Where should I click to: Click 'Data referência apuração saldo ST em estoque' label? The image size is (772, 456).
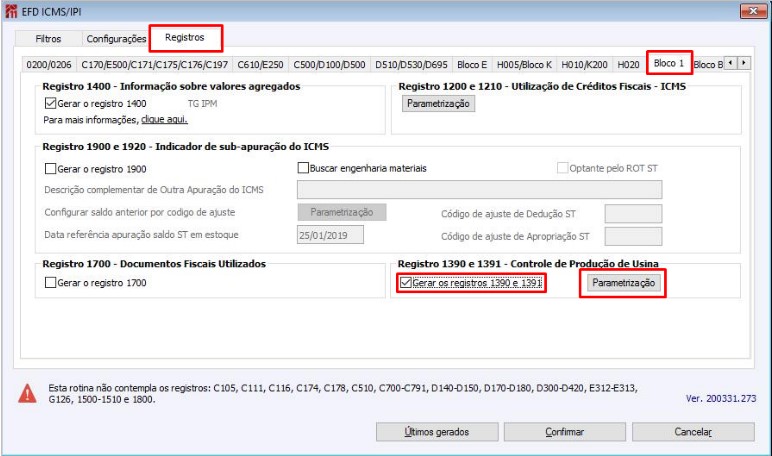[x=141, y=235]
